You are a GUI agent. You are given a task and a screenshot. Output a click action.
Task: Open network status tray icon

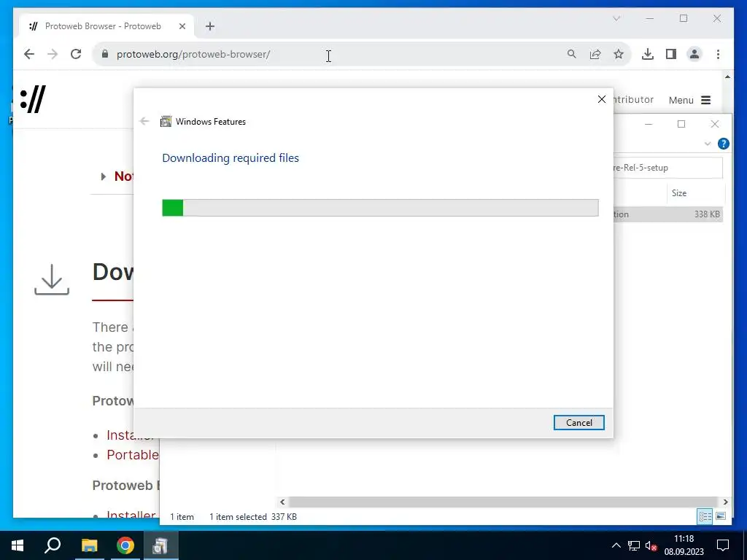pos(634,545)
